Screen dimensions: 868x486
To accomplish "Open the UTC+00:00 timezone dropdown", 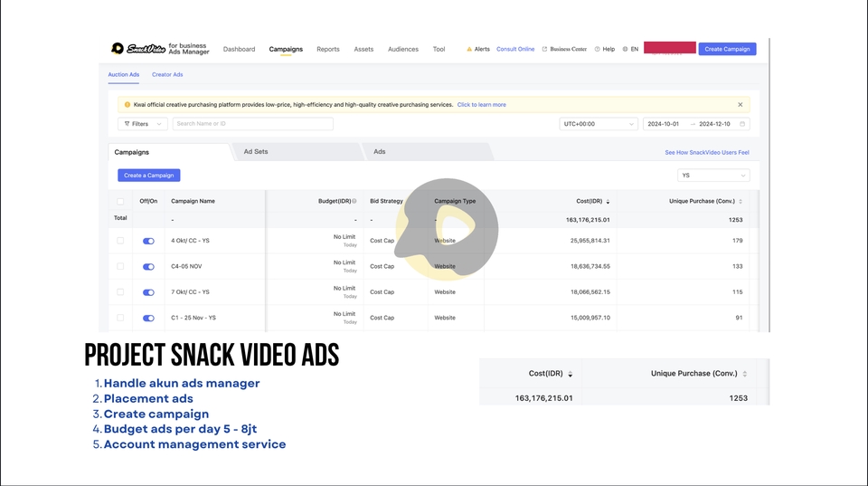I will click(x=599, y=124).
